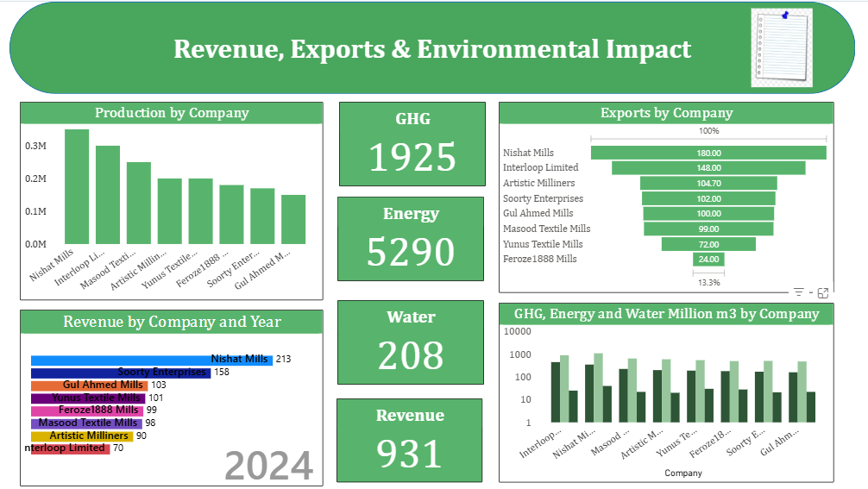
Task: Select Artistic Milliners 104.70 funnel bar
Action: (708, 183)
